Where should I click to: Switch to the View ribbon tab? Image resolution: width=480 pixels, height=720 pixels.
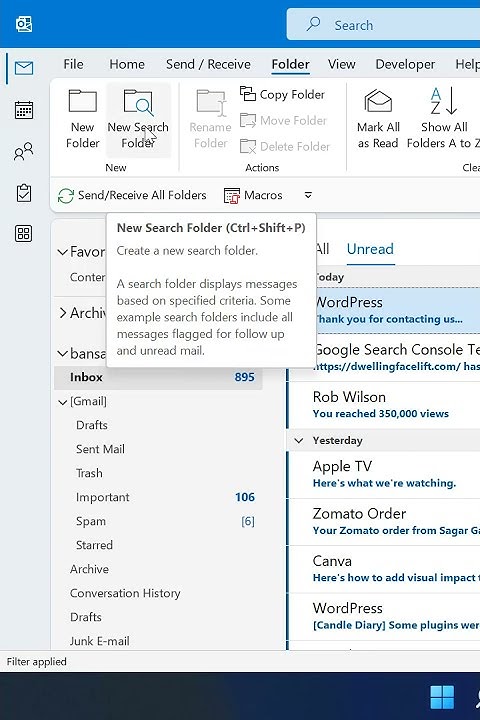coord(341,64)
